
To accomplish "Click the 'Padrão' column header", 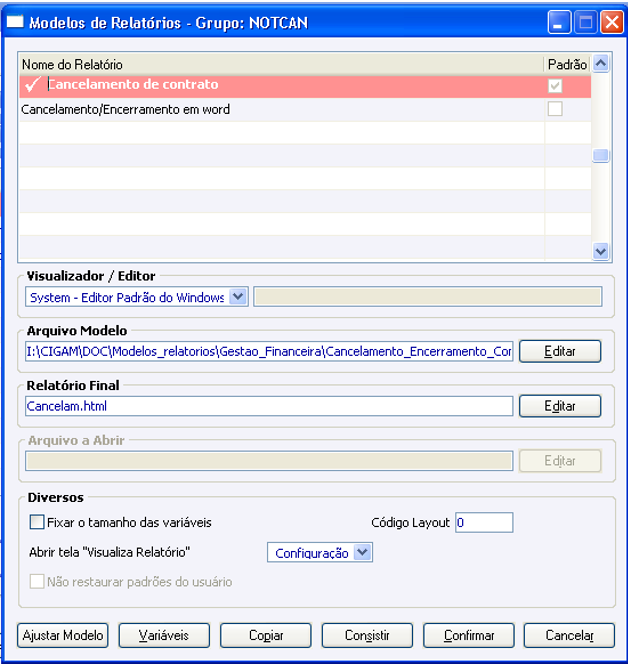I will click(x=568, y=65).
